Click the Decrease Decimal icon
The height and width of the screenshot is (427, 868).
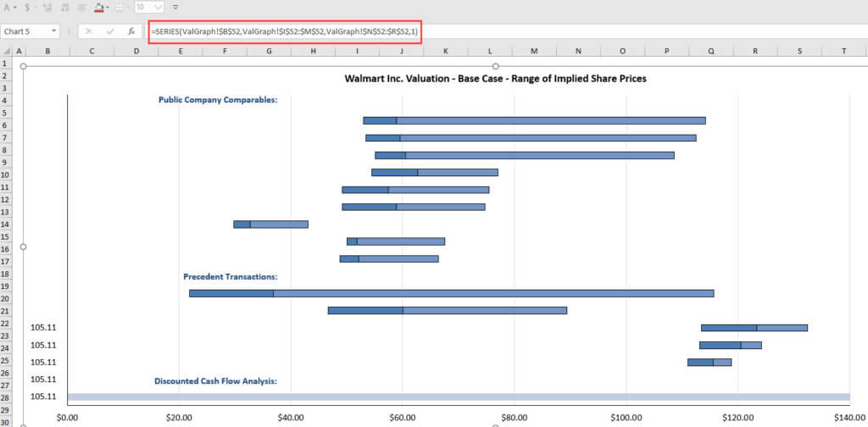tap(65, 7)
